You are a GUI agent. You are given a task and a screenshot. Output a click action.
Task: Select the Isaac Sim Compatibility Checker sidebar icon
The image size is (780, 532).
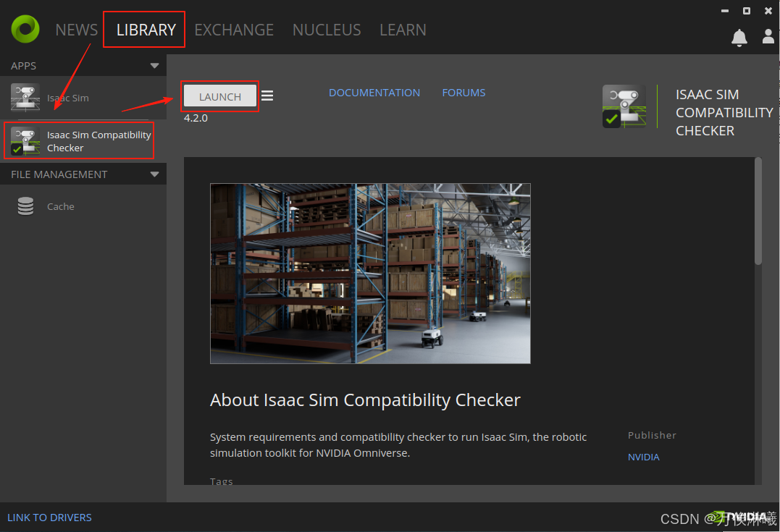[25, 141]
